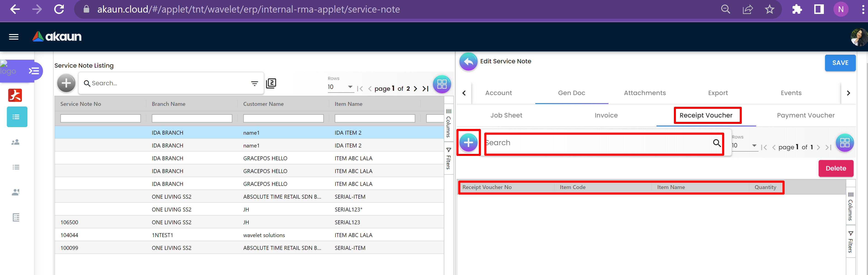Open the grid view button in listing
The width and height of the screenshot is (868, 275).
(441, 84)
